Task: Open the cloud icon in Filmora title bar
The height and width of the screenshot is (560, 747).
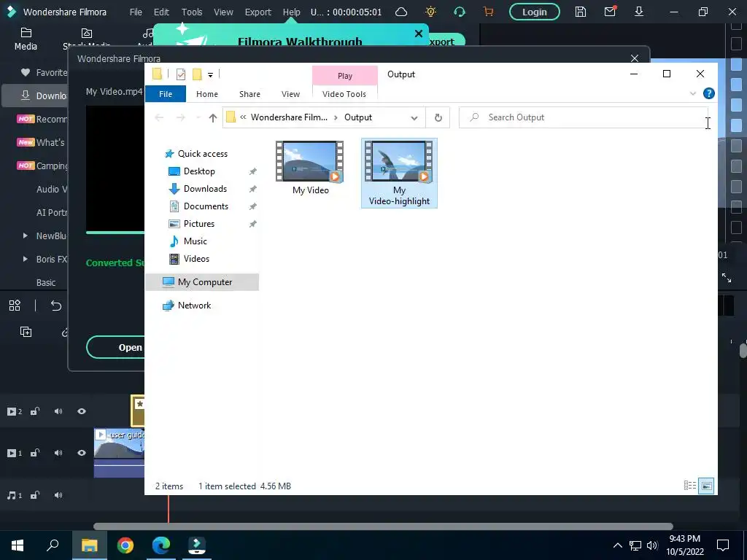Action: pos(401,12)
